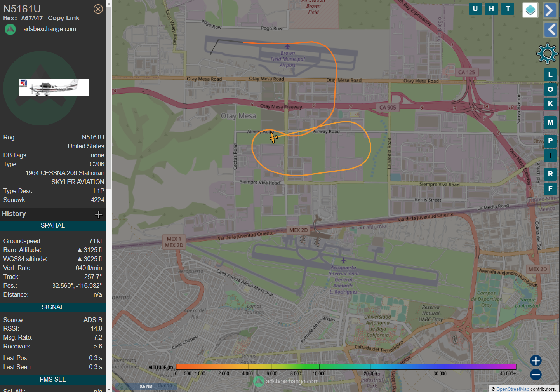The height and width of the screenshot is (392, 560).
Task: Click the Last Pos. value 0.3 s
Action: click(x=96, y=358)
